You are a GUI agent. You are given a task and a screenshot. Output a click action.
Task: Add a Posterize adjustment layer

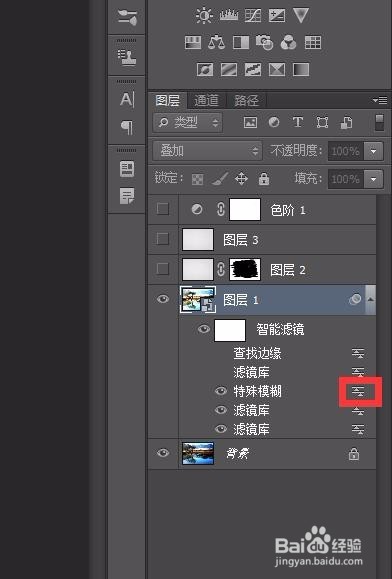point(229,69)
